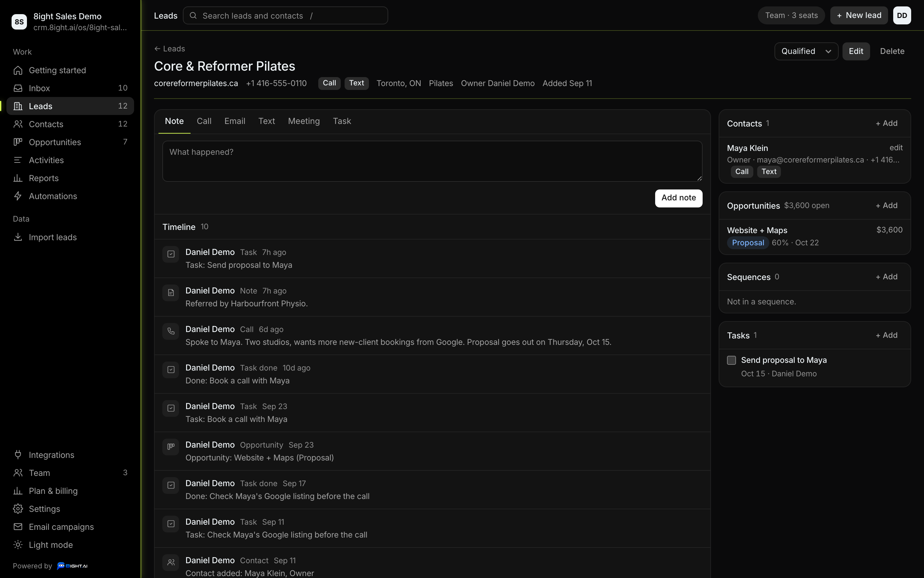Switch to the Task tab
This screenshot has height=578, width=924.
click(x=342, y=121)
